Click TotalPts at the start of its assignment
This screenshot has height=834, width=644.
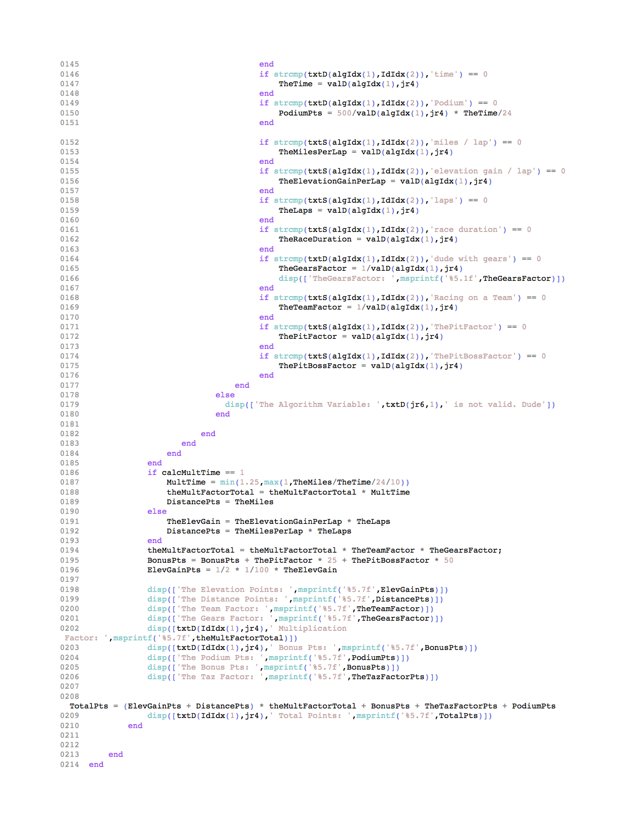[89, 706]
